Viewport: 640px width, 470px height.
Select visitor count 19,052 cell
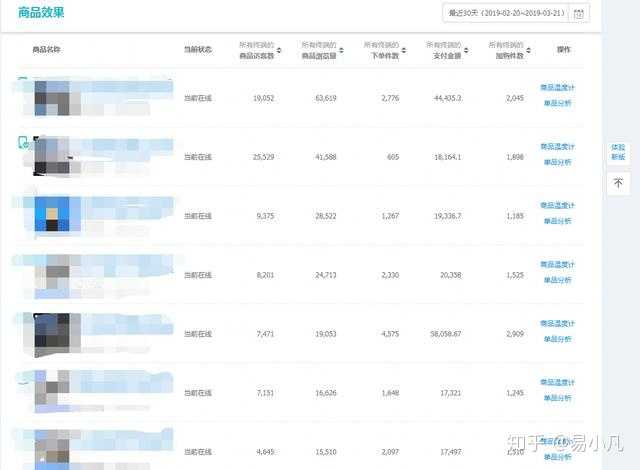[264, 98]
